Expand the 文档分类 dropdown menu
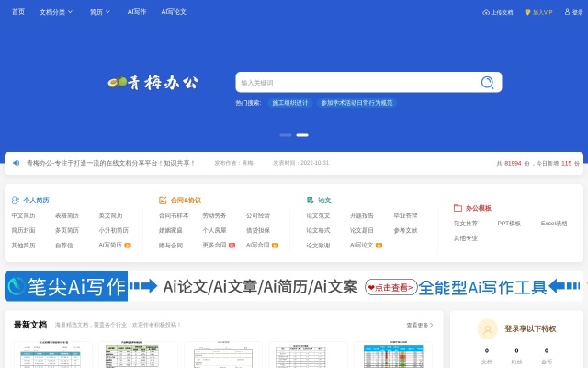The height and width of the screenshot is (368, 588). pos(59,12)
